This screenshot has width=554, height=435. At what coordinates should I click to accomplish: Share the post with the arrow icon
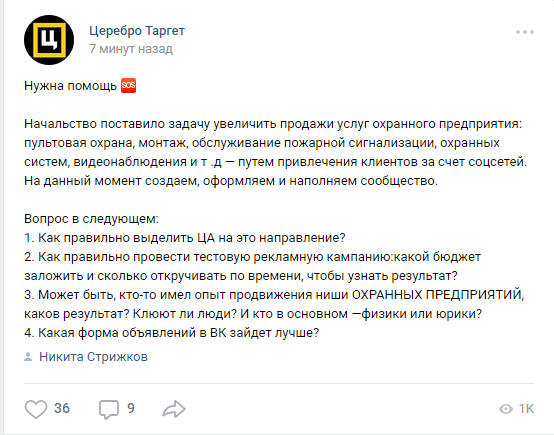[174, 409]
